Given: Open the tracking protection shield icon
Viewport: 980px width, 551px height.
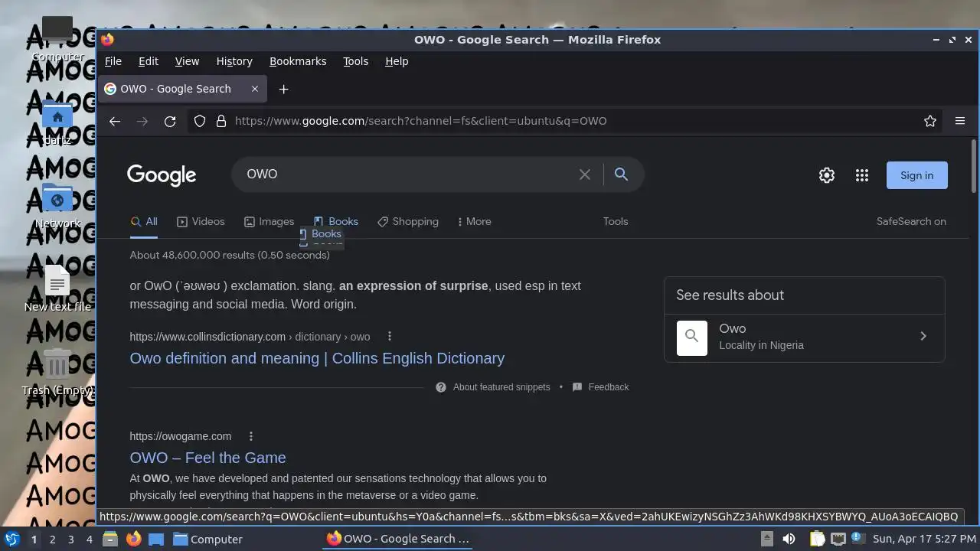Looking at the screenshot, I should tap(200, 121).
